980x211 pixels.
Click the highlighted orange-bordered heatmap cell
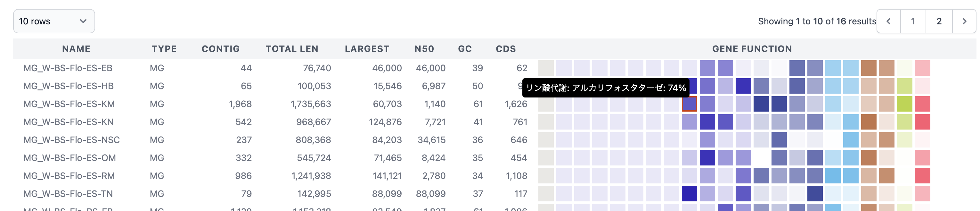(x=689, y=104)
